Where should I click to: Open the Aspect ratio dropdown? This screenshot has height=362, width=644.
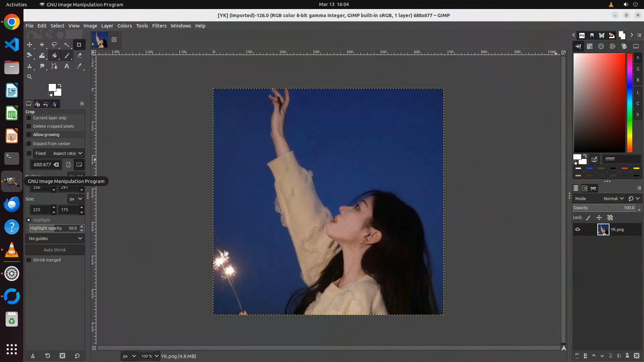click(67, 154)
